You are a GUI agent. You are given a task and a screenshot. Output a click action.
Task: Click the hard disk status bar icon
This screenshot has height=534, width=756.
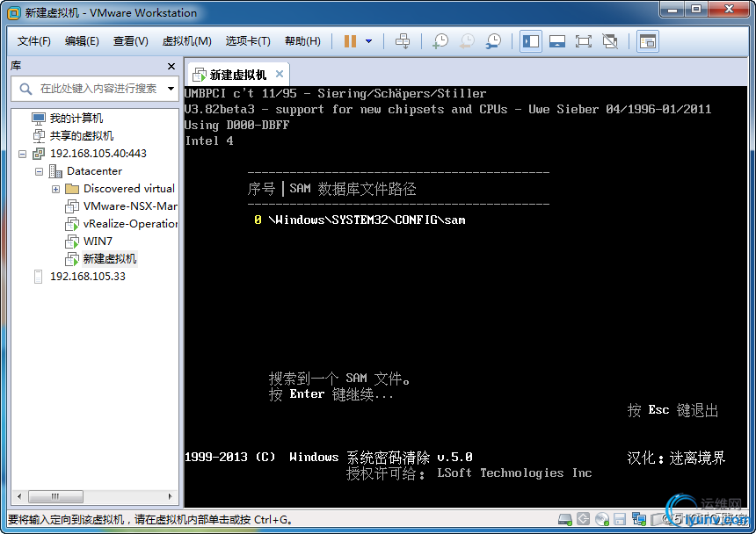coord(564,520)
